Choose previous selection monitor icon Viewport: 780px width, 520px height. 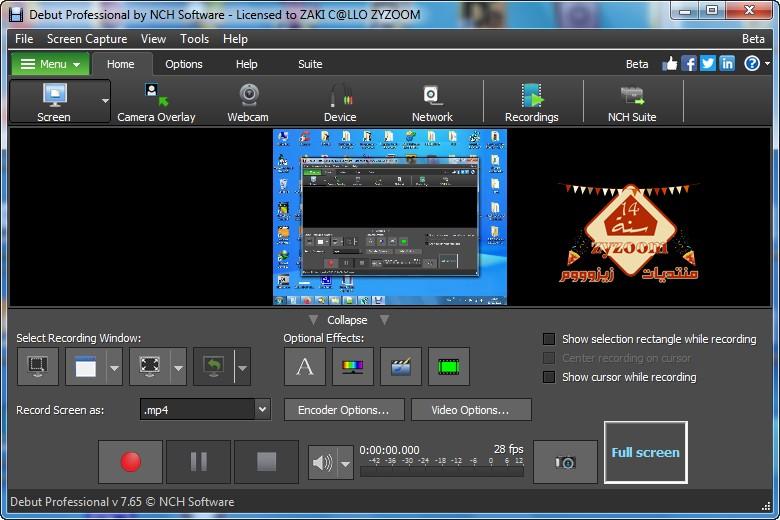coord(213,367)
